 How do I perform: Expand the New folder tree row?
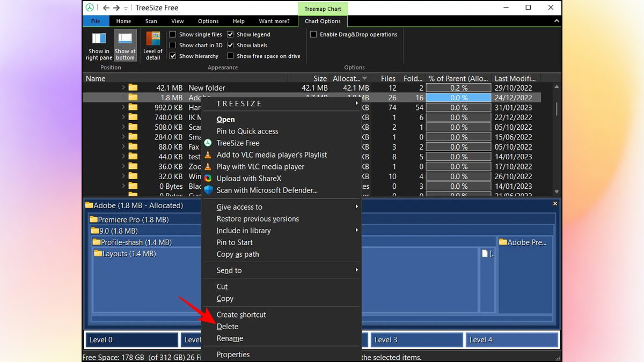123,87
